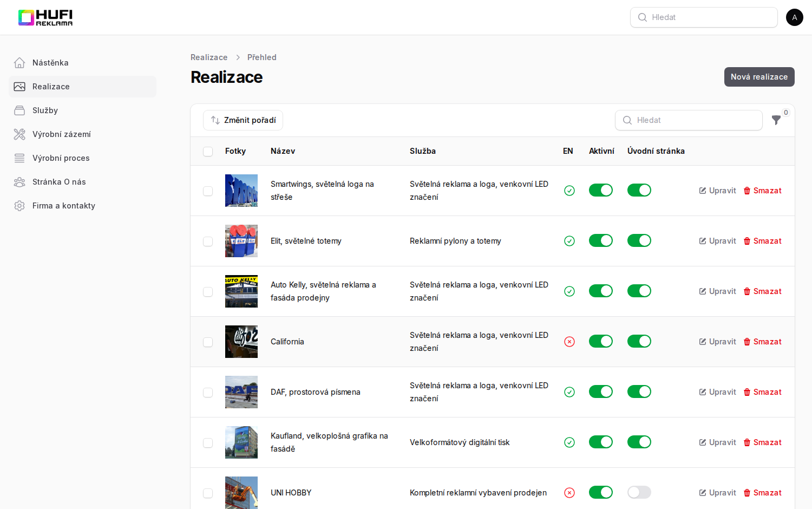Click the EN check icon for Elit row
The width and height of the screenshot is (812, 509).
569,241
